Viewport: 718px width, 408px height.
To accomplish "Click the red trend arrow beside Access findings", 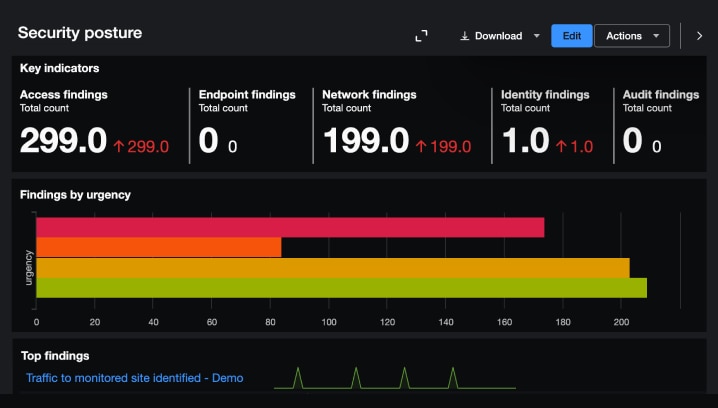I will tap(119, 146).
